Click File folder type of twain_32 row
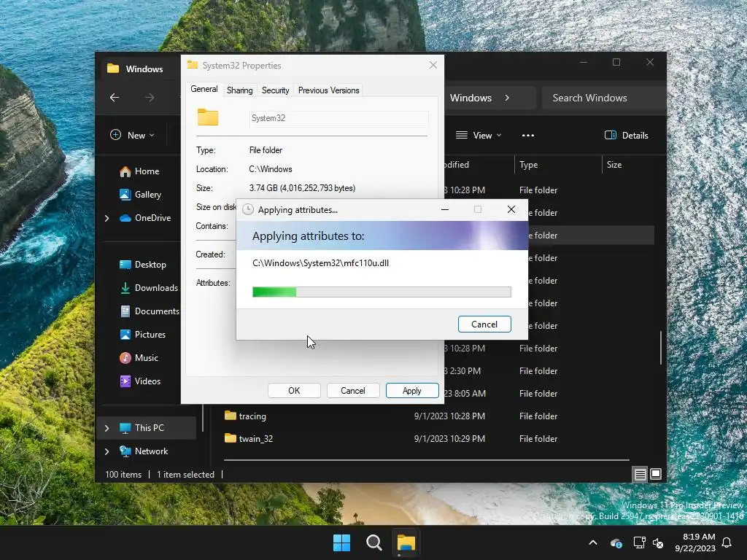Viewport: 747px width, 560px height. tap(538, 438)
